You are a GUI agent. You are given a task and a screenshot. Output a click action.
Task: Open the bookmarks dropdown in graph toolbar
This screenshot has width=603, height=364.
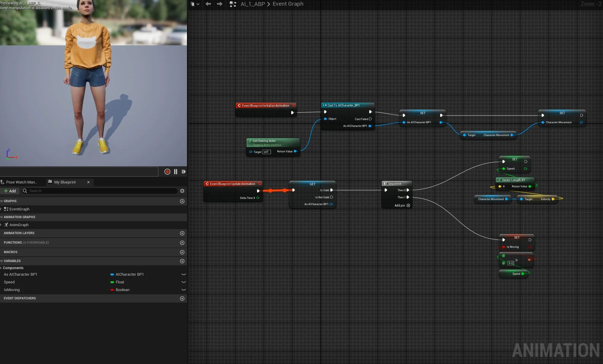pos(195,4)
